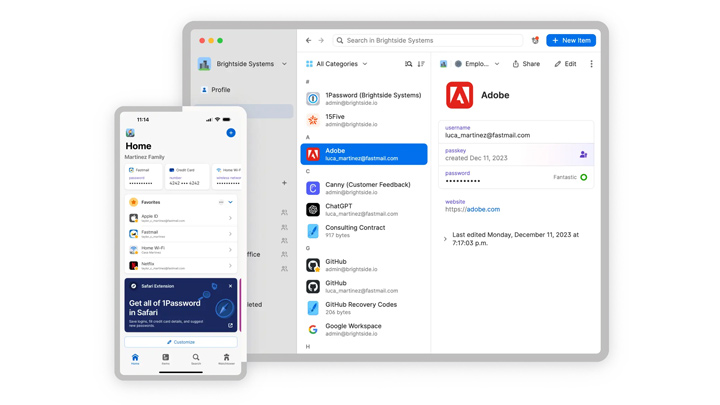Open Profile in the sidebar
The image size is (720, 405).
(x=216, y=90)
